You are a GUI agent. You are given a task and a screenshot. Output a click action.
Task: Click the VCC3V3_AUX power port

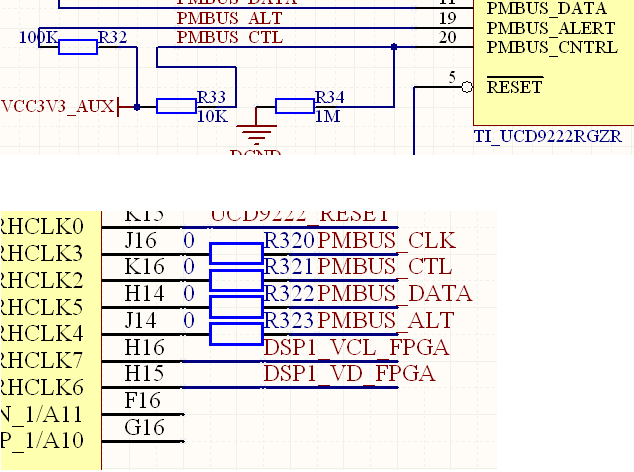(x=60, y=106)
